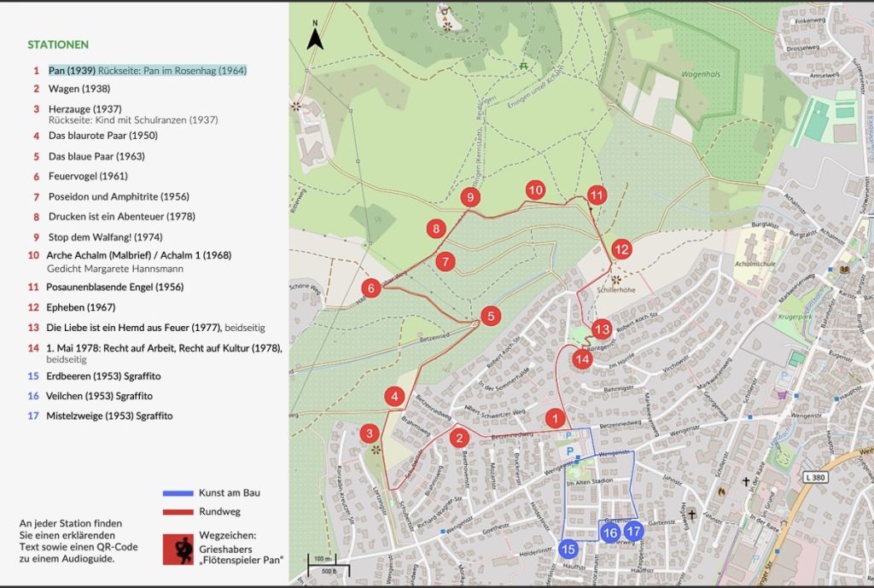The image size is (874, 588).
Task: Click station marker 1 near Betzenriedweg
Action: [555, 418]
